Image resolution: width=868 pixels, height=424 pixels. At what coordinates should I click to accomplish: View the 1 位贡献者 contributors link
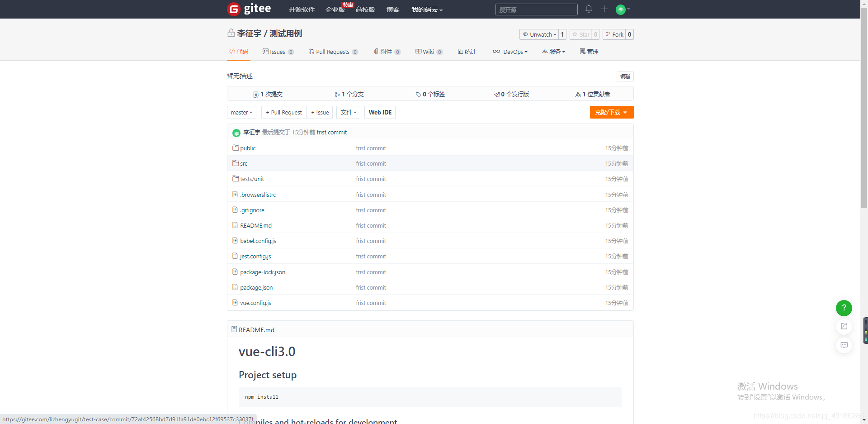(x=593, y=94)
